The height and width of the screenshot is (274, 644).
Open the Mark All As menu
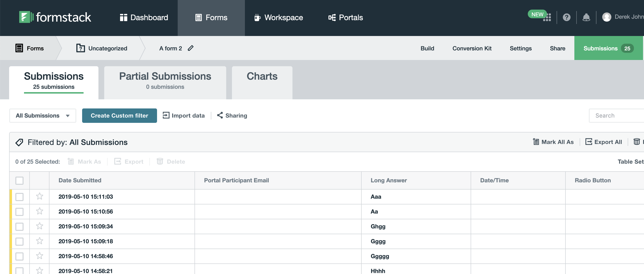[x=553, y=142]
